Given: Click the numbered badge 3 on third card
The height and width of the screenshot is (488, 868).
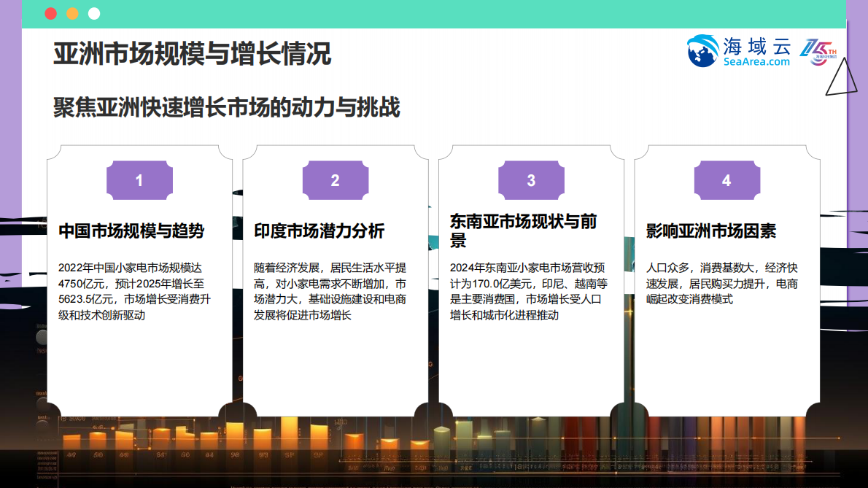Looking at the screenshot, I should [x=530, y=180].
